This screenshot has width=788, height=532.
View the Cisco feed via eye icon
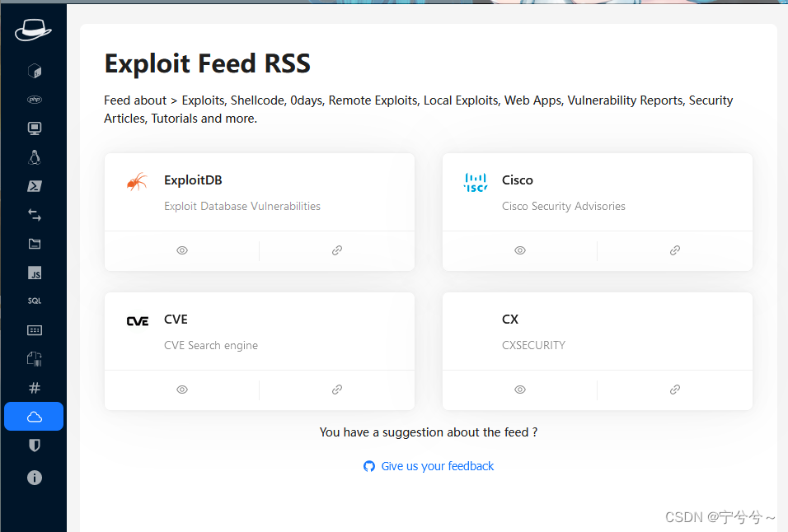[x=520, y=250]
